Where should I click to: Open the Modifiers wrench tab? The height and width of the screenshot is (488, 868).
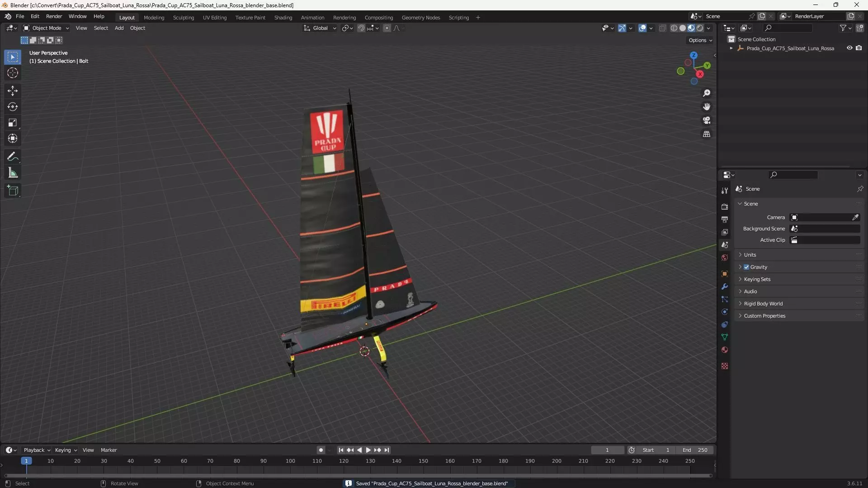click(725, 286)
